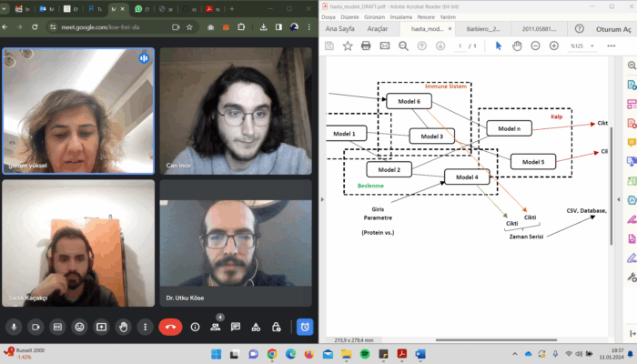
Task: Raise hand in the meeting
Action: [123, 327]
